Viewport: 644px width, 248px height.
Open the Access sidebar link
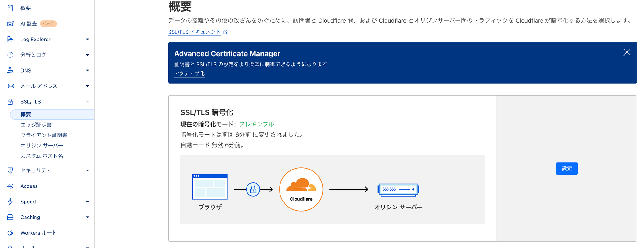[29, 186]
